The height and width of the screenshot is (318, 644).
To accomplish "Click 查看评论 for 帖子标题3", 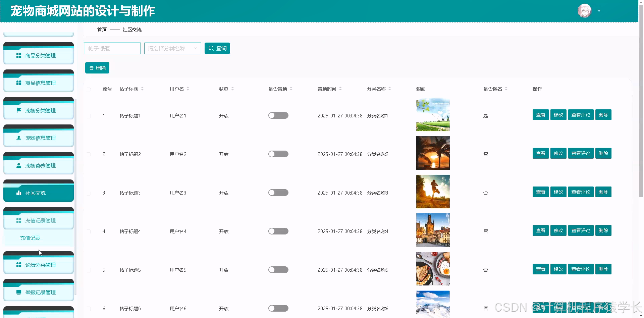I will pyautogui.click(x=581, y=192).
